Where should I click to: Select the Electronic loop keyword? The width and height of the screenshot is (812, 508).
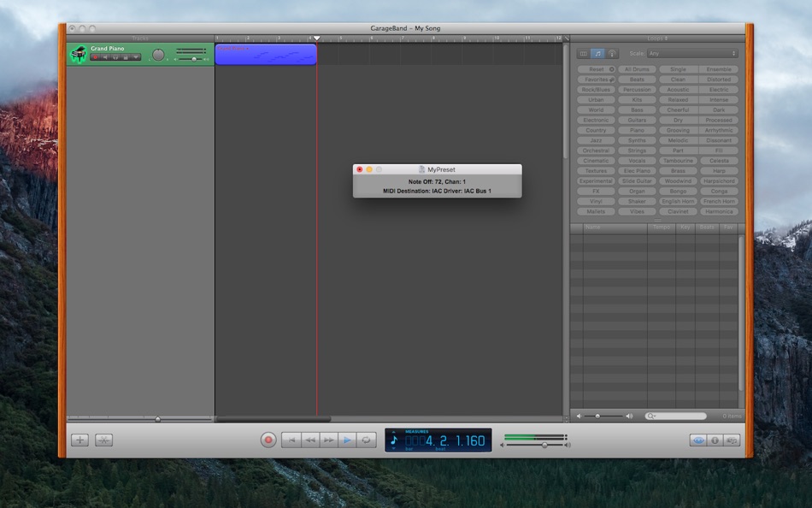click(596, 120)
